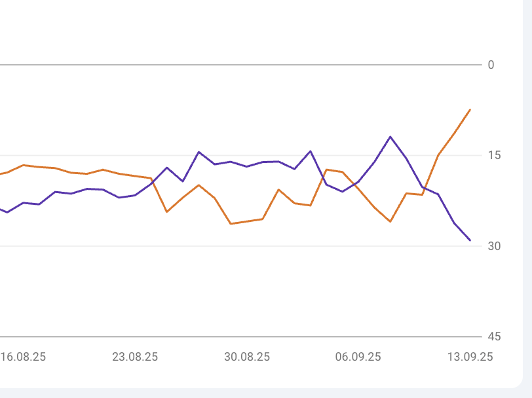Click the purple line's final endpoint

(470, 240)
